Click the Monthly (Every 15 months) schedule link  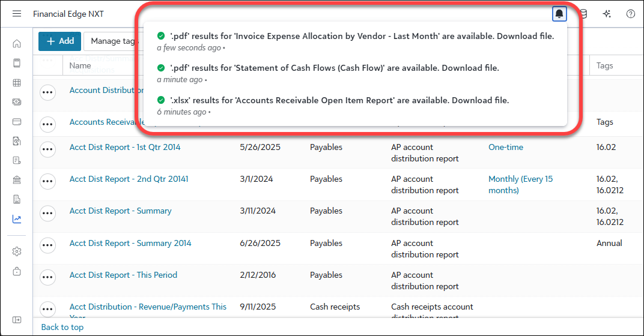click(x=520, y=185)
